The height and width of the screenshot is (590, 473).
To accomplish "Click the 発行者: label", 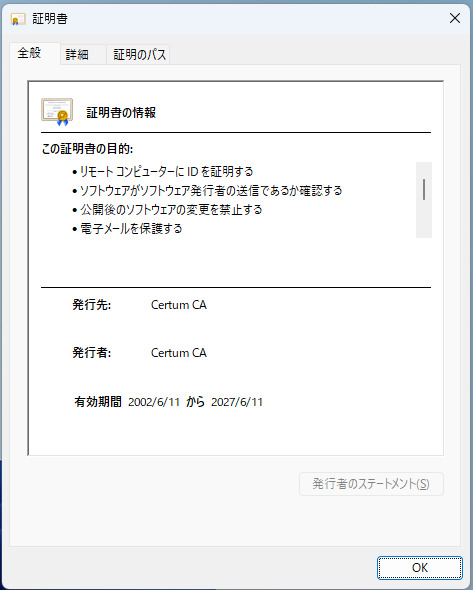I will (92, 353).
